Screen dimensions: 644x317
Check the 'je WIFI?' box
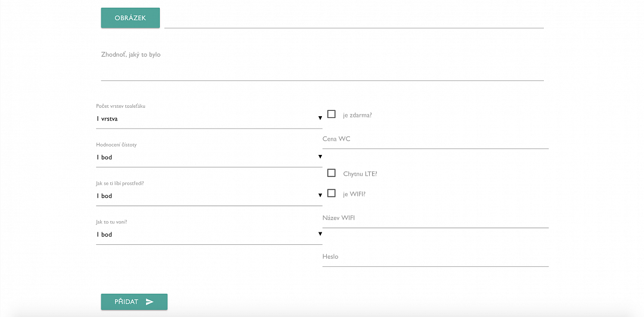click(332, 193)
